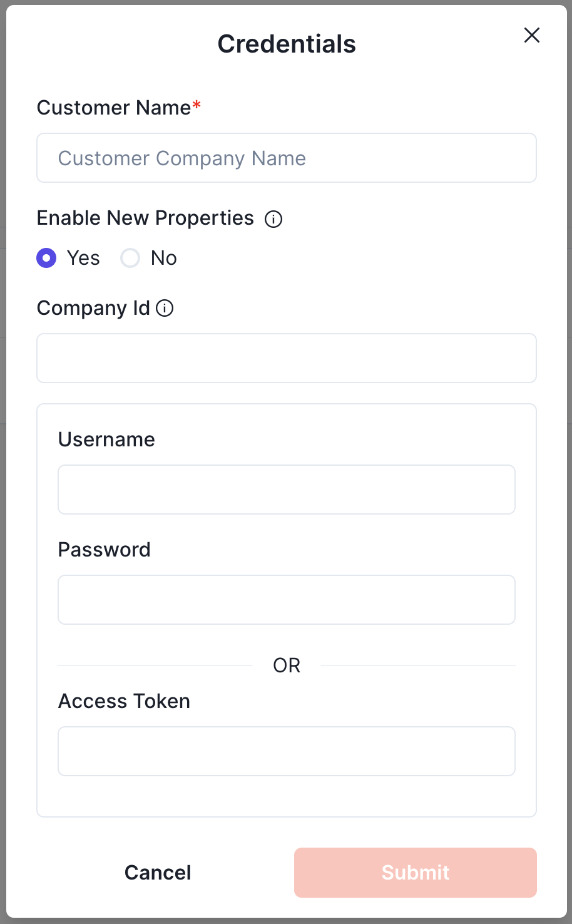Image resolution: width=572 pixels, height=924 pixels.
Task: Click the Password label
Action: click(105, 550)
